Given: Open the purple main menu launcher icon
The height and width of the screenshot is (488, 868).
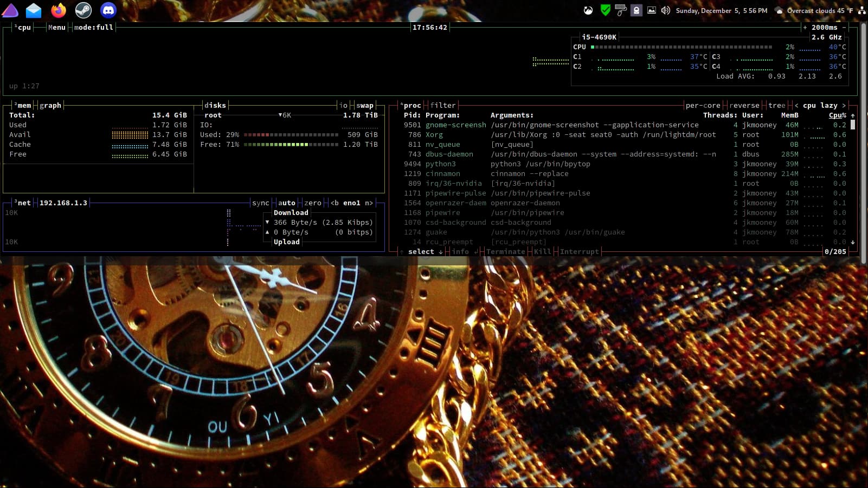Looking at the screenshot, I should click(10, 10).
